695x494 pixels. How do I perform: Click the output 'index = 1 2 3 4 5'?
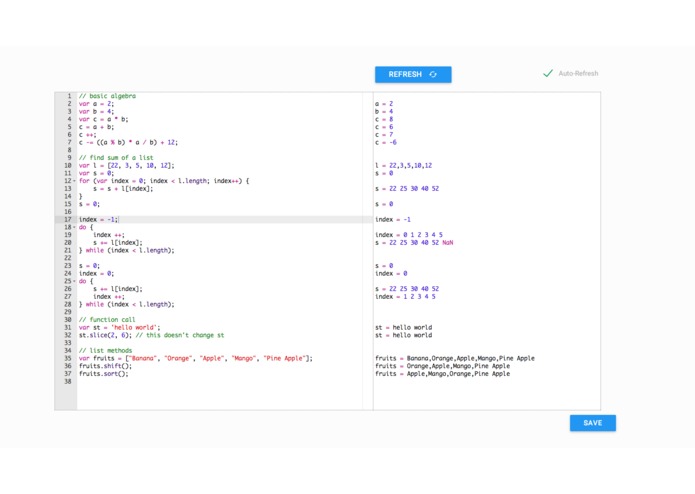405,297
